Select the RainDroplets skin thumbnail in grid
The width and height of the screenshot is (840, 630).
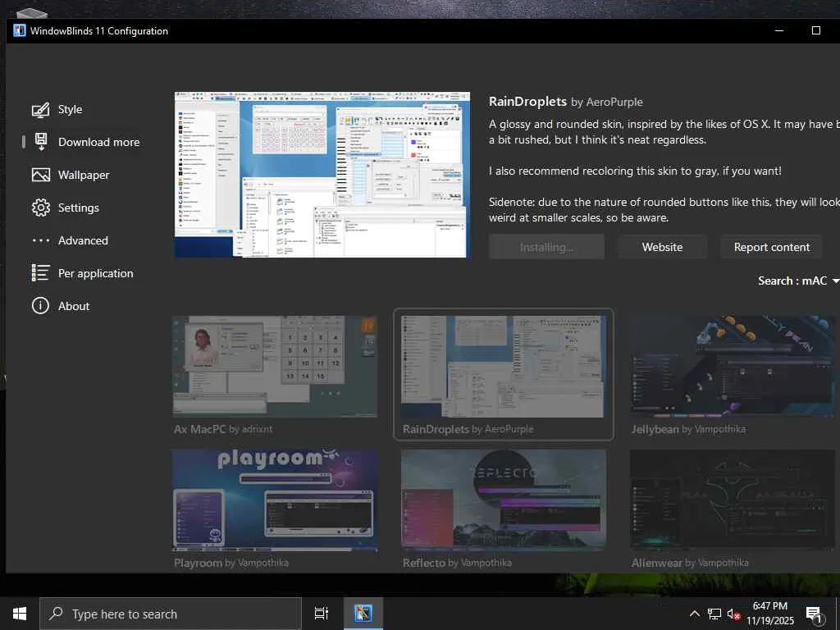504,366
